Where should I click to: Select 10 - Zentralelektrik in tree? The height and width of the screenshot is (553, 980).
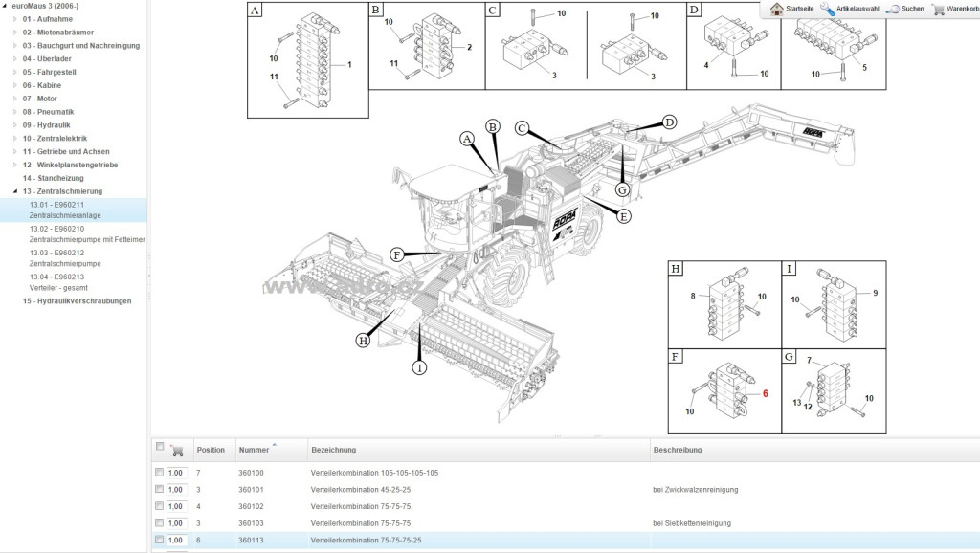[x=55, y=138]
